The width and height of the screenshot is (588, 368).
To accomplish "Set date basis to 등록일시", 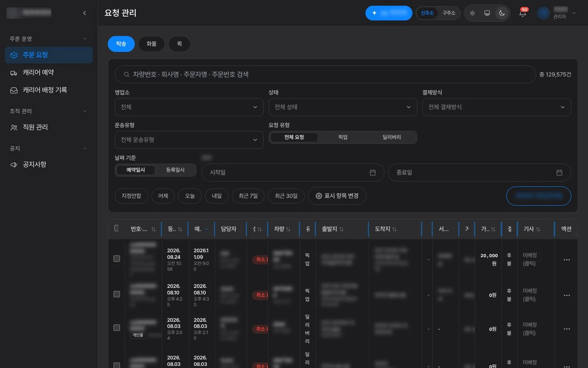I will (175, 170).
